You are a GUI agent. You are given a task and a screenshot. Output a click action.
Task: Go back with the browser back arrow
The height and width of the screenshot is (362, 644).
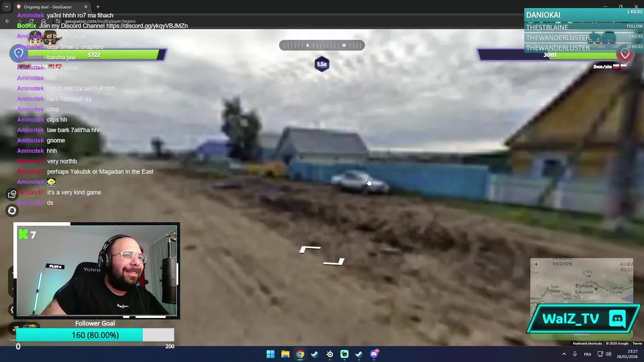click(7, 21)
